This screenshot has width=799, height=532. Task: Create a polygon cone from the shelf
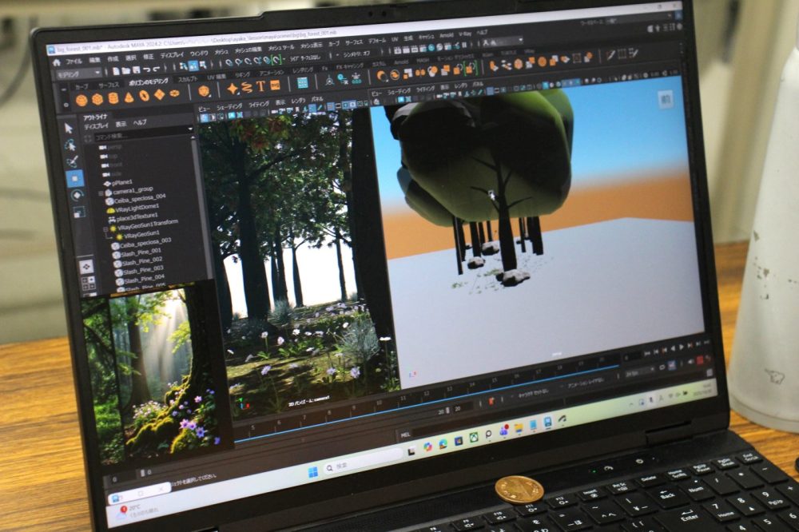(129, 97)
